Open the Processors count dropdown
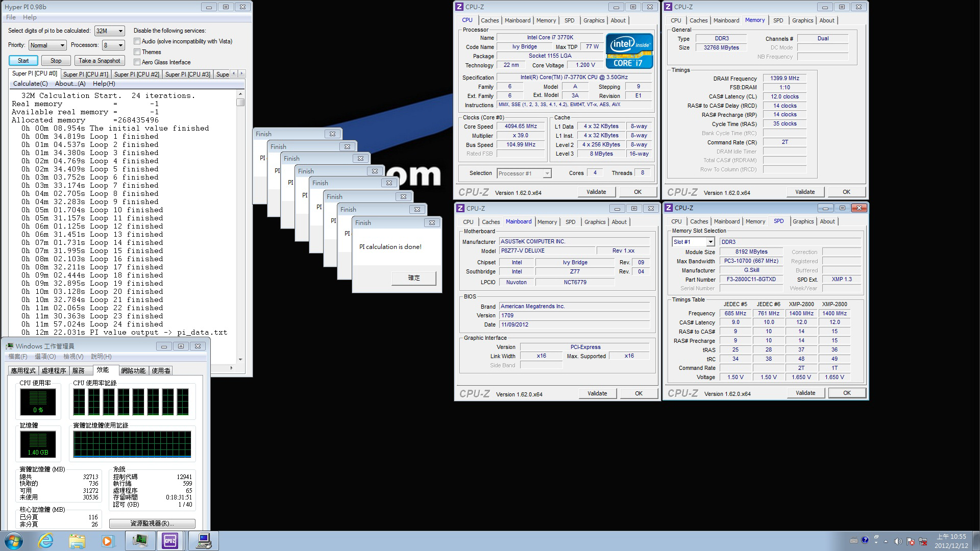 (x=113, y=45)
